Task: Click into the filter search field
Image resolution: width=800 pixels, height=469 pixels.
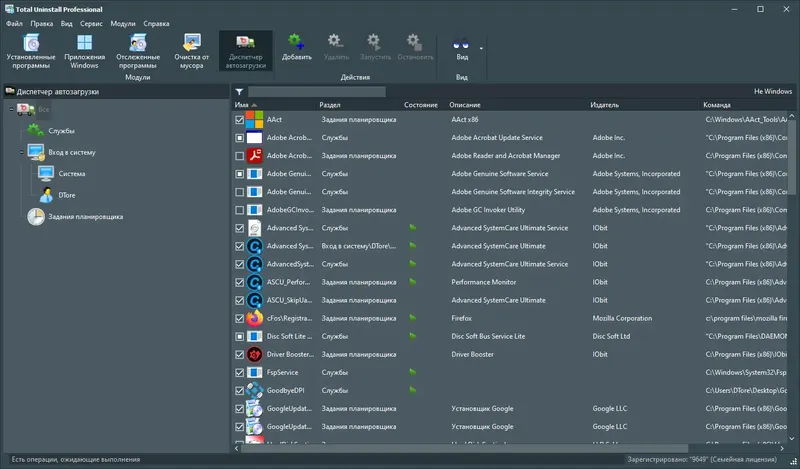Action: pos(317,92)
